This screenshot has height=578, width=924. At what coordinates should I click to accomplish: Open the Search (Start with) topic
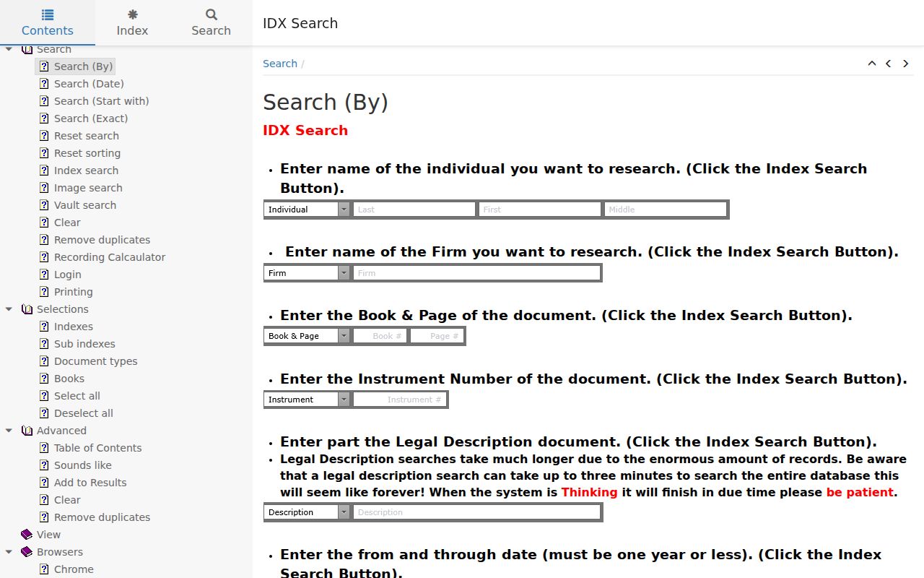(102, 101)
